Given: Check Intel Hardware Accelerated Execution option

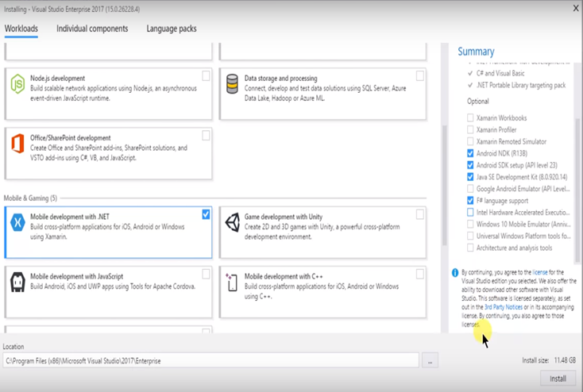Looking at the screenshot, I should pos(470,212).
